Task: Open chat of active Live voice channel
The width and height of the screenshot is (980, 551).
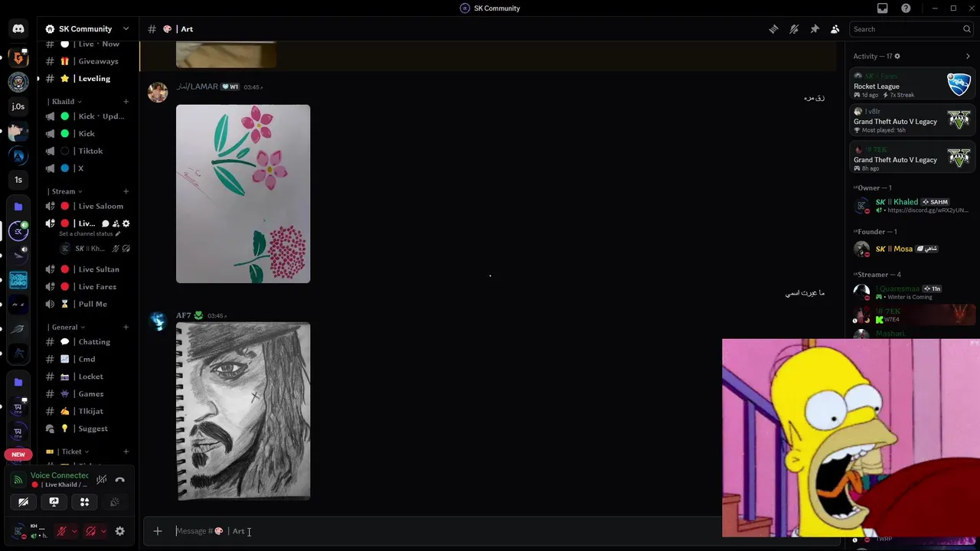Action: [106, 223]
